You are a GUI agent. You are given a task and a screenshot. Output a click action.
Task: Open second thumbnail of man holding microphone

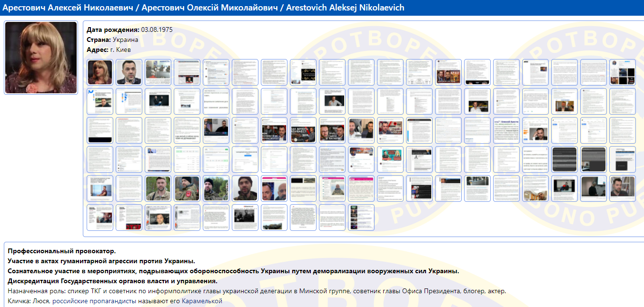(129, 72)
